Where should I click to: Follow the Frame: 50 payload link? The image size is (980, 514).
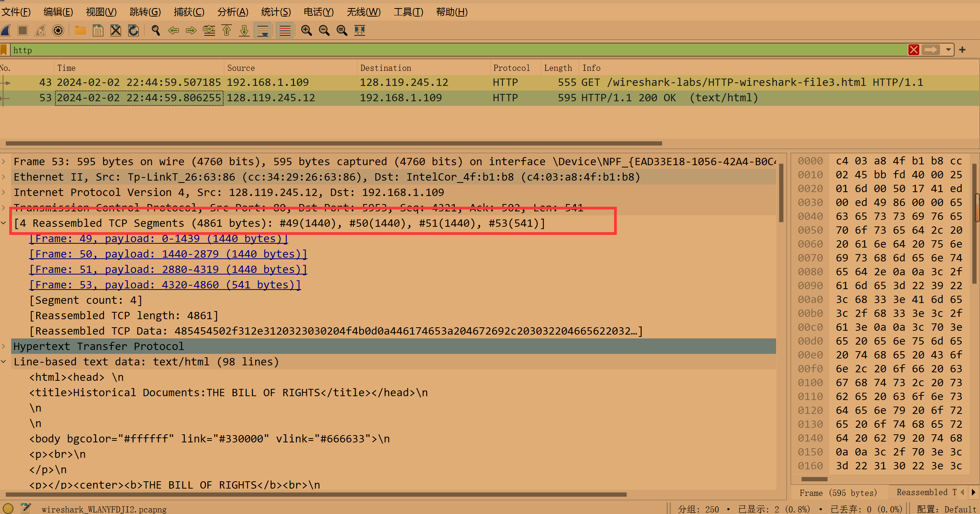[168, 254]
